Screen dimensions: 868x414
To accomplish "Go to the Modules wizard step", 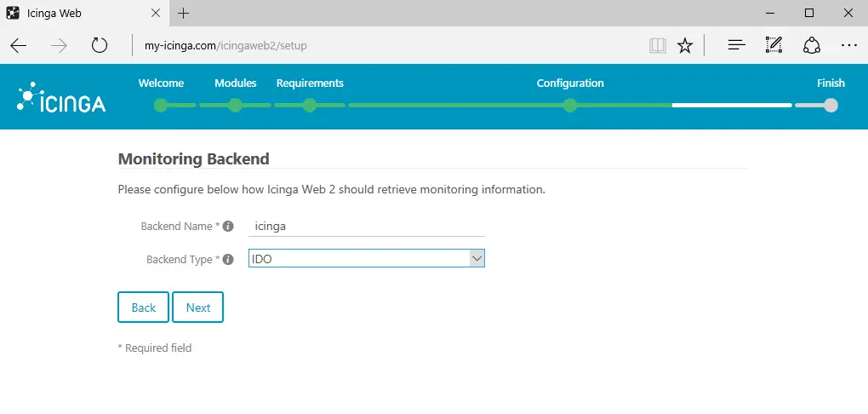I will tap(235, 83).
